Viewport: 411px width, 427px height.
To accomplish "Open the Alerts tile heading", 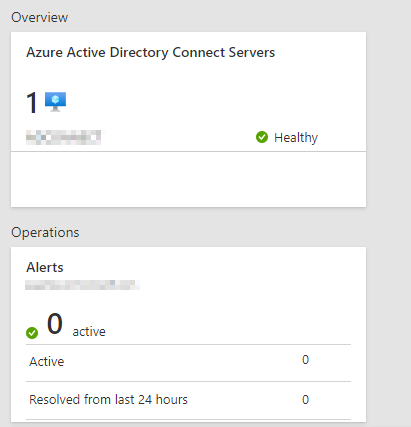I will (x=45, y=267).
